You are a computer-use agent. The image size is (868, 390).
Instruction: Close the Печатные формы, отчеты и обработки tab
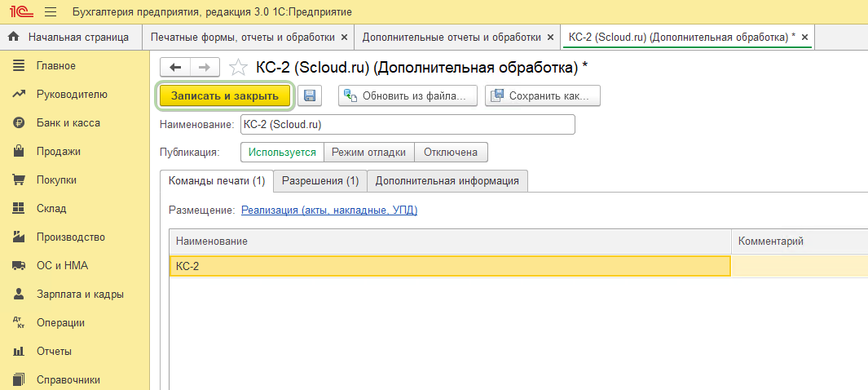pyautogui.click(x=344, y=37)
